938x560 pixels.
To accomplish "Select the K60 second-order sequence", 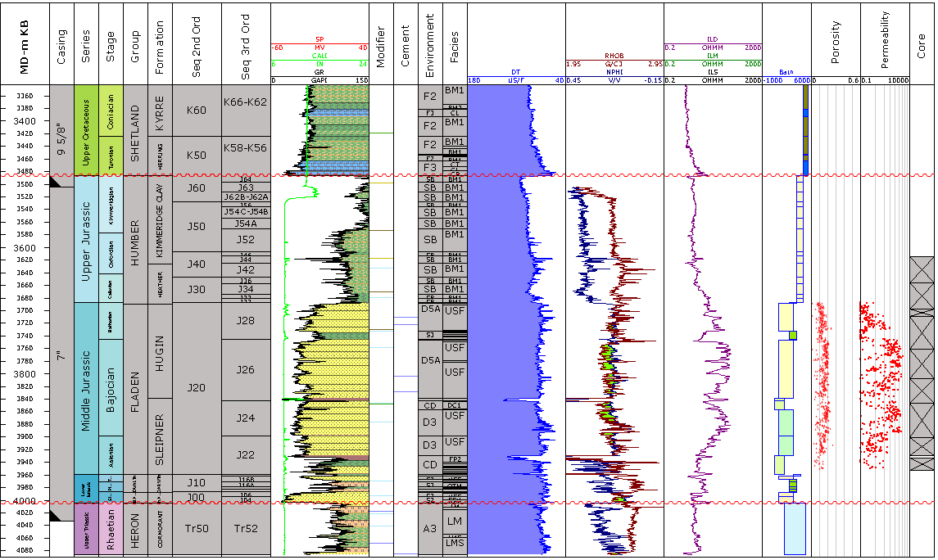I will tap(197, 110).
